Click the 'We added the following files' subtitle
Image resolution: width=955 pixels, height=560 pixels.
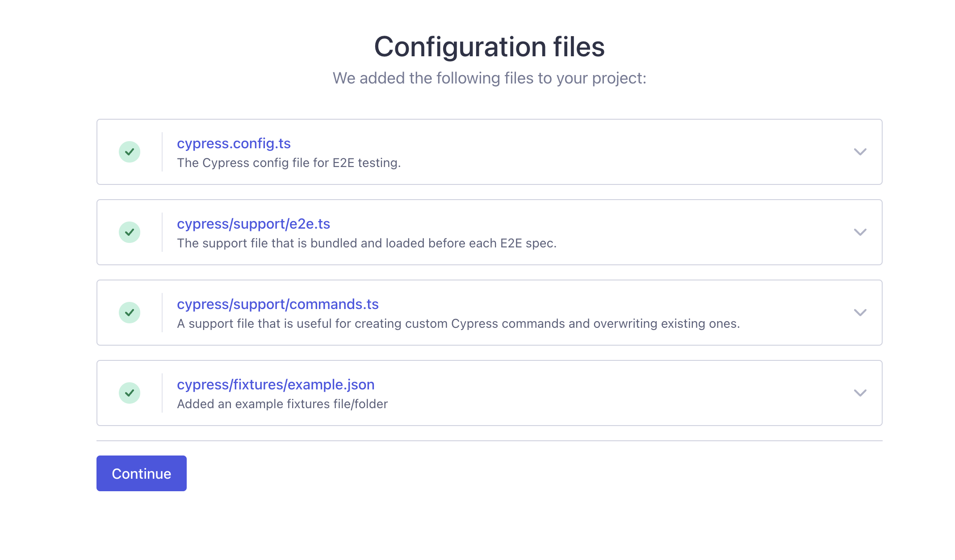489,78
